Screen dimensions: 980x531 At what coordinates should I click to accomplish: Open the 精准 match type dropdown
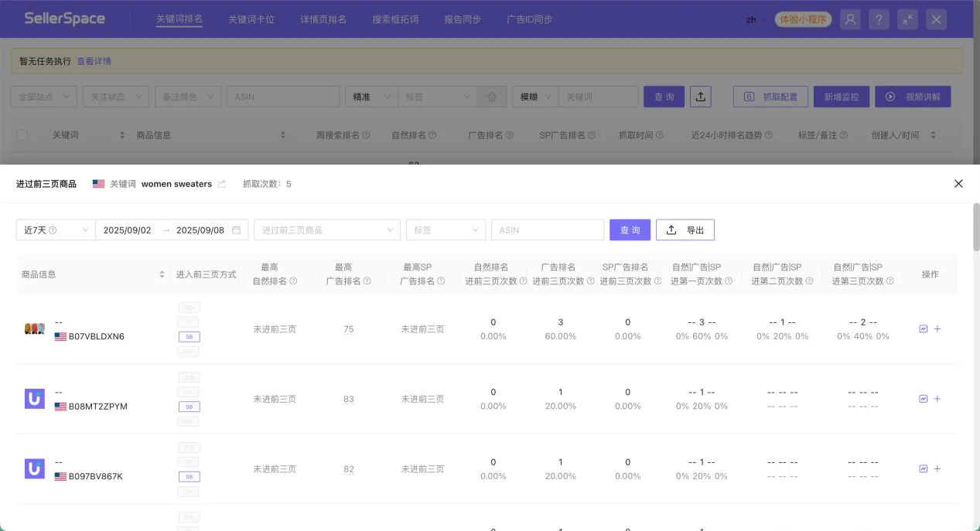pos(371,97)
